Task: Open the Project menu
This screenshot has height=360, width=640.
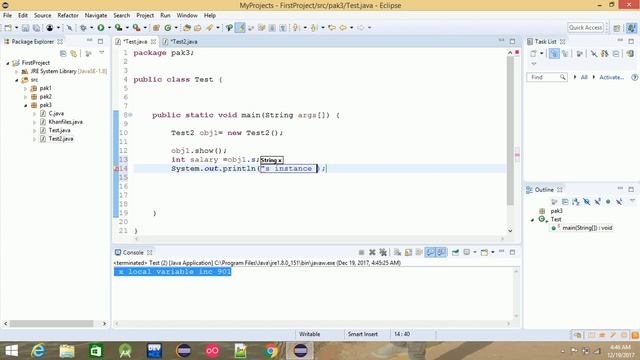Action: pos(145,16)
